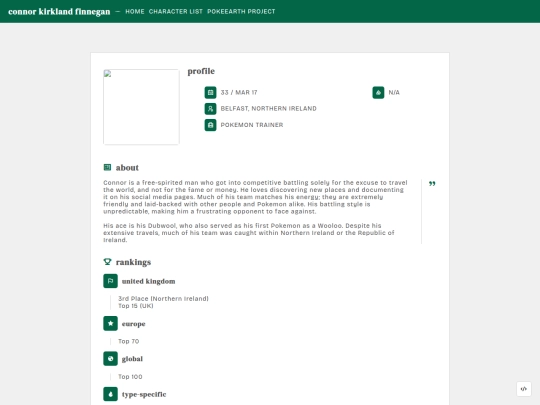This screenshot has height=405, width=540.
Task: Click the connor kirkland finnegan site title
Action: tap(59, 12)
